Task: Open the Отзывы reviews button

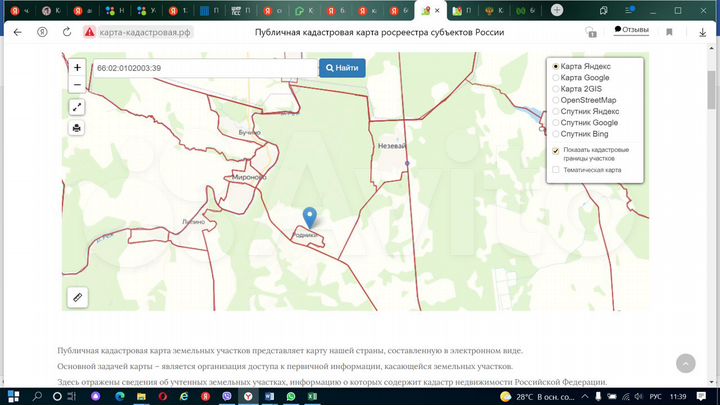Action: (x=630, y=30)
